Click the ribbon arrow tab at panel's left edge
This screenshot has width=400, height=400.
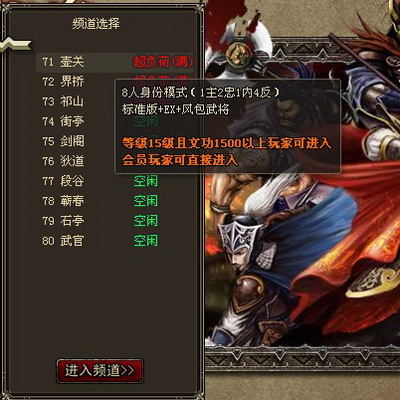click(x=15, y=45)
